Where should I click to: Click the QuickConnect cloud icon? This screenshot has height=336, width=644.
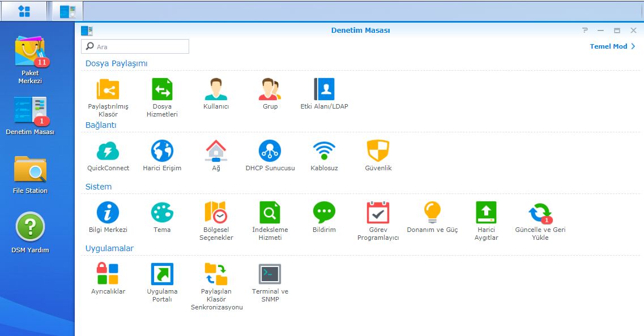(x=108, y=151)
